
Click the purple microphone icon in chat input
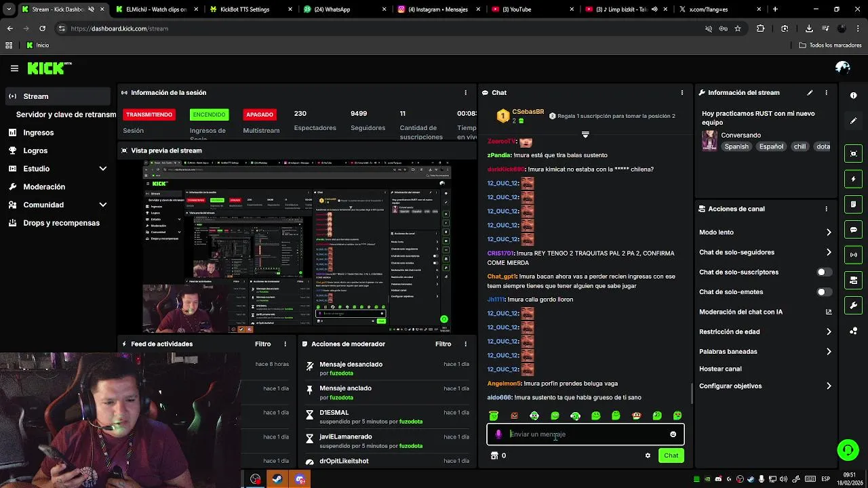pos(498,434)
